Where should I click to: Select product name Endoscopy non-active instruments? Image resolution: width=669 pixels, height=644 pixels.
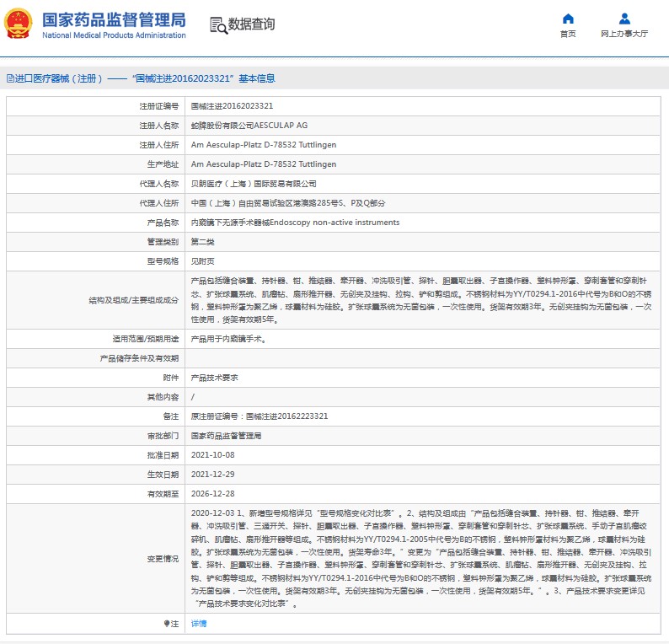[x=295, y=223]
